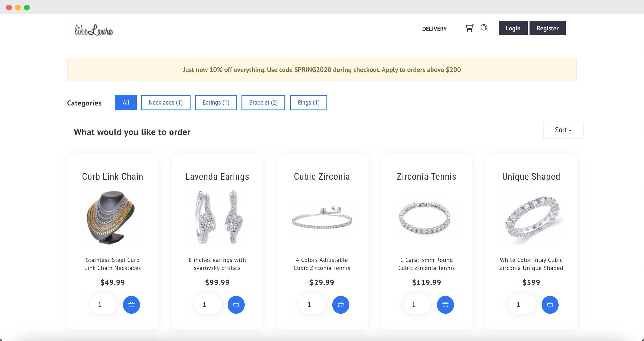This screenshot has width=644, height=341.
Task: Select the All category tab
Action: click(126, 102)
